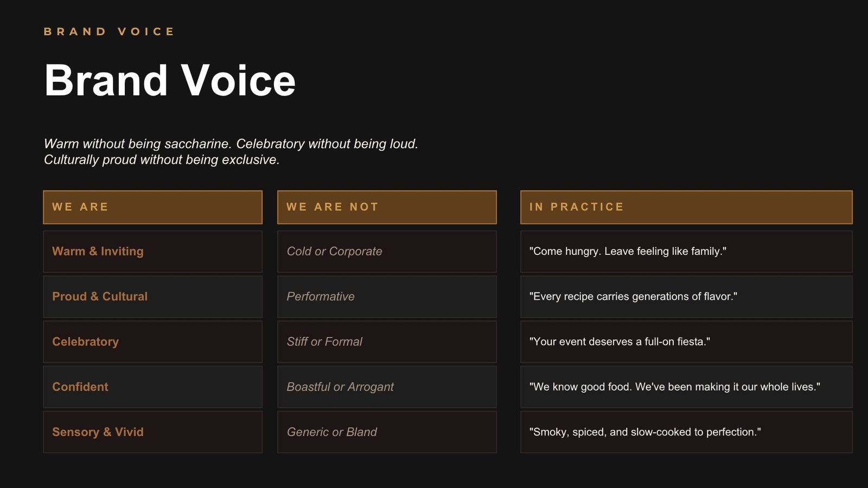Select the WE ARE column header
868x488 pixels.
coord(152,207)
